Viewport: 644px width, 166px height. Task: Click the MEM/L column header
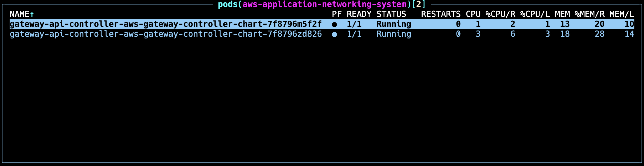click(622, 14)
